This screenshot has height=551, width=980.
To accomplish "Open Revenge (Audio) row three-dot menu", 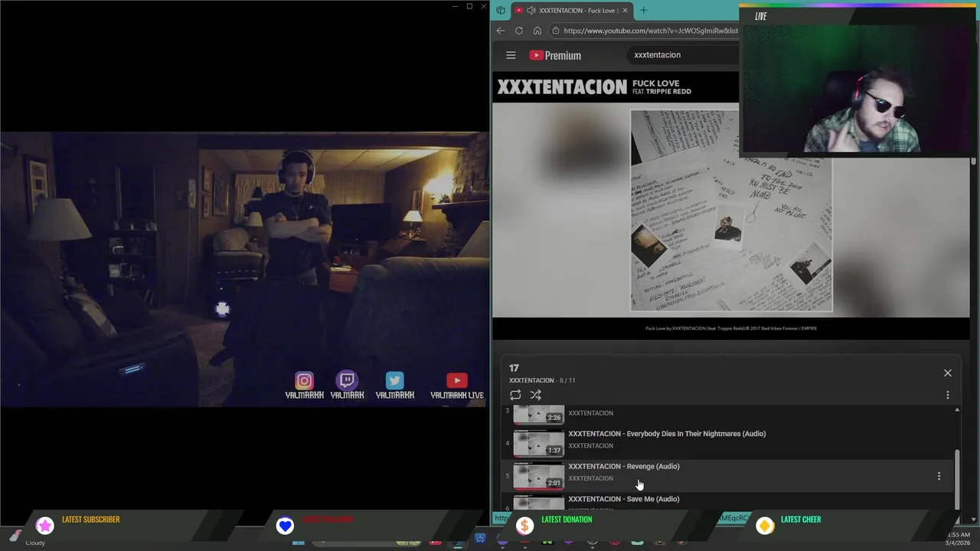I will [x=939, y=476].
